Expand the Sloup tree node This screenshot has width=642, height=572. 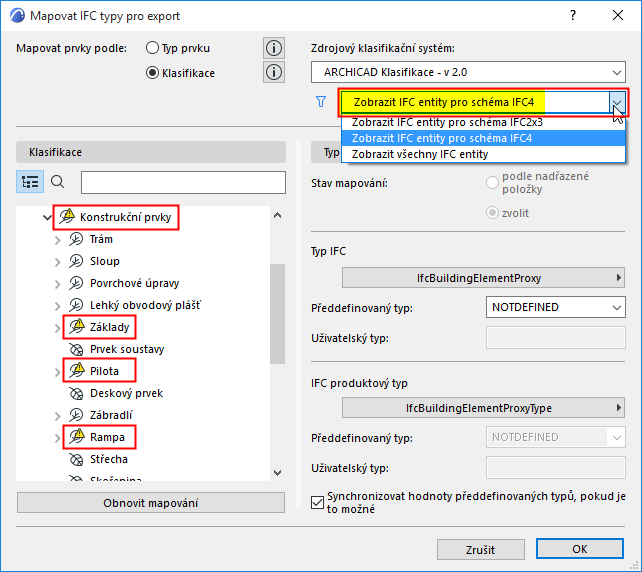58,262
